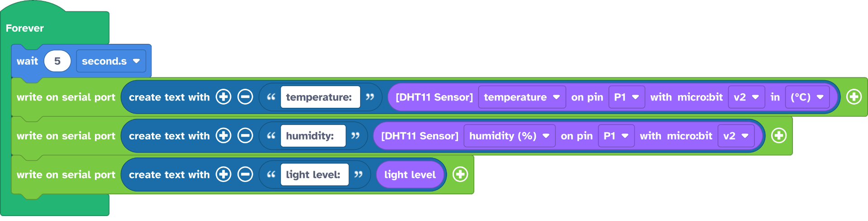The image size is (868, 221).
Task: Click plus icon in light level create text block
Action: coord(223,174)
